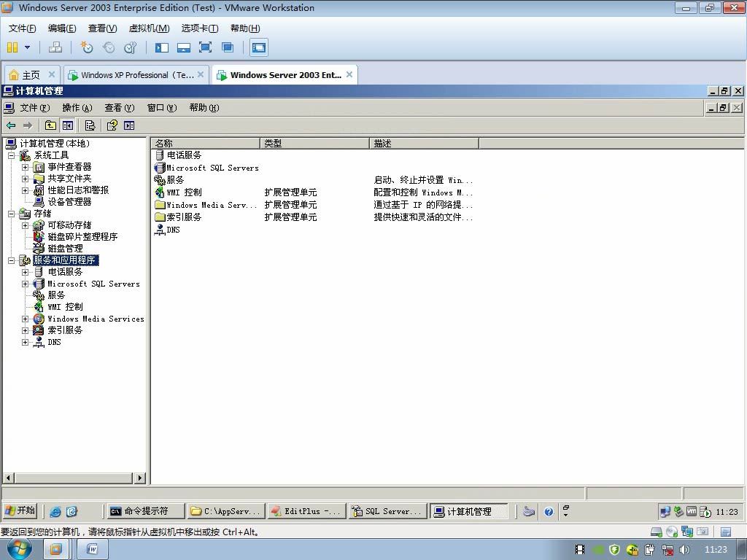
Task: Expand Microsoft SQL Servers tree node
Action: pos(25,284)
